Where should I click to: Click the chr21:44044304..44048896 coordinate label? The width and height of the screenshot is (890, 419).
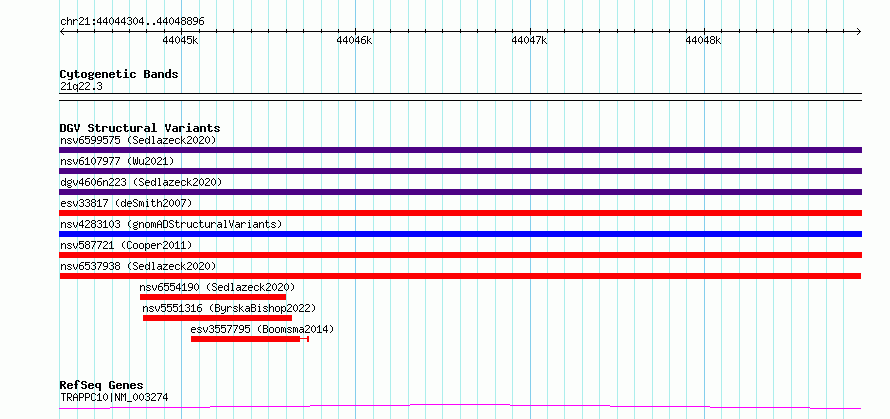(132, 21)
